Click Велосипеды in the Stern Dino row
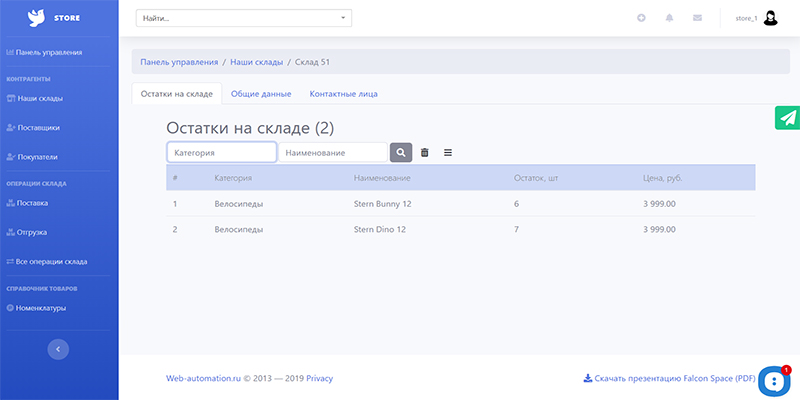800x400 pixels. click(239, 230)
